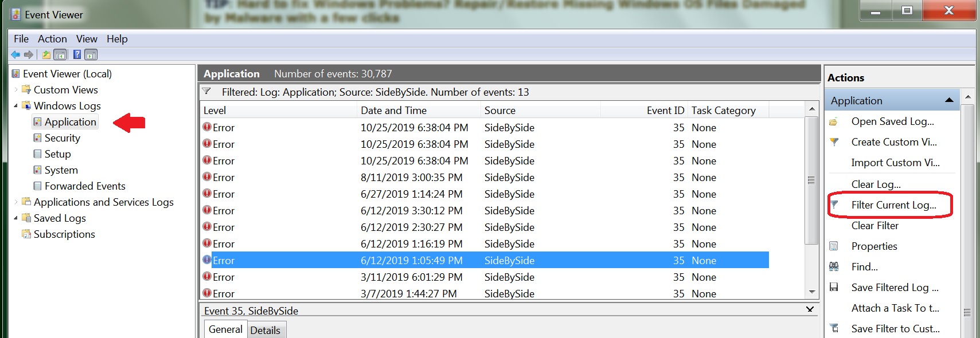Expand Applications and Services Logs node
This screenshot has width=980, height=338.
tap(16, 202)
